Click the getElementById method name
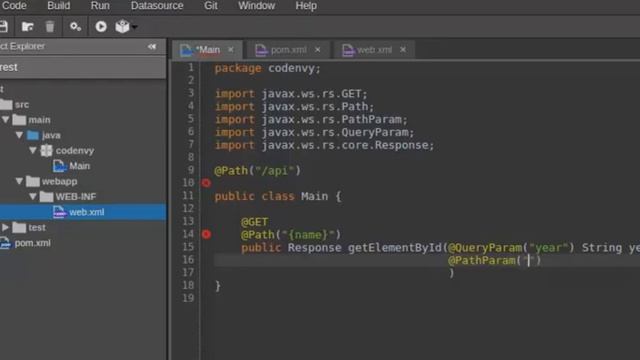This screenshot has width=640, height=360. click(395, 248)
